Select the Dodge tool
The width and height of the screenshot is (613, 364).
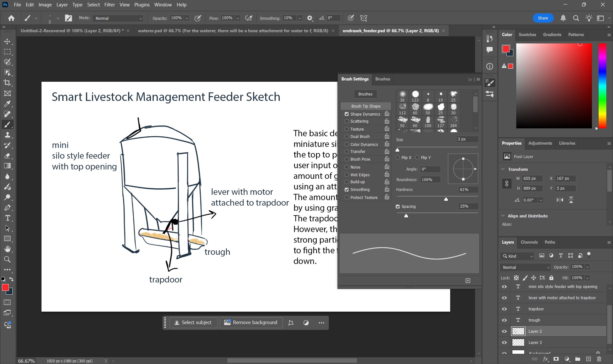[7, 197]
